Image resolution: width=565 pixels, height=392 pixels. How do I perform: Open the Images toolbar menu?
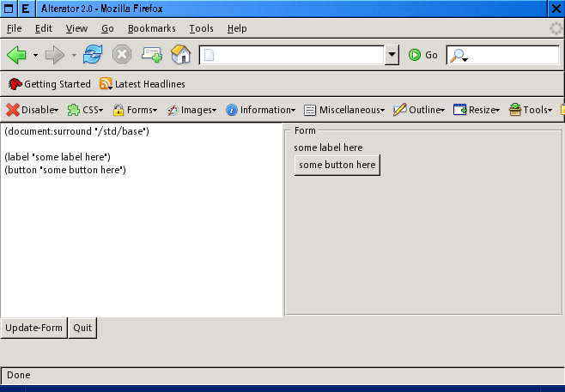pos(191,110)
